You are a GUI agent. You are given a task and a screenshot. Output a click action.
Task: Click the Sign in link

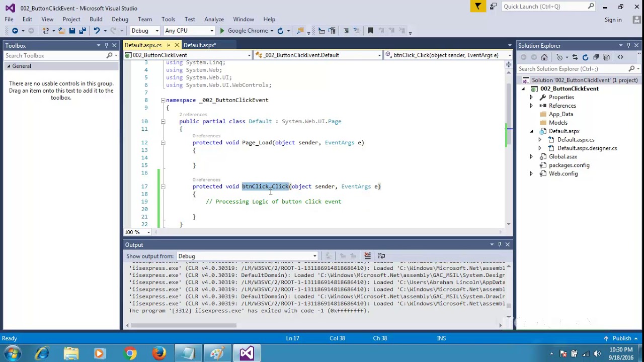tap(613, 20)
